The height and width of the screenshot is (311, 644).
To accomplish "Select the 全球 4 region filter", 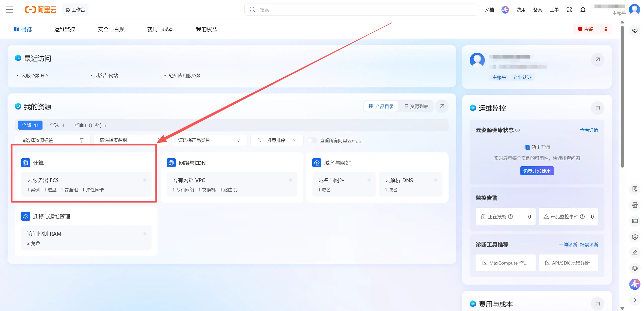I will coord(57,125).
